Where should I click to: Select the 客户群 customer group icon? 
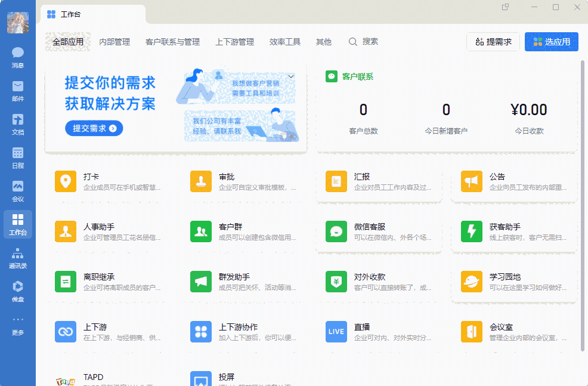(x=201, y=230)
